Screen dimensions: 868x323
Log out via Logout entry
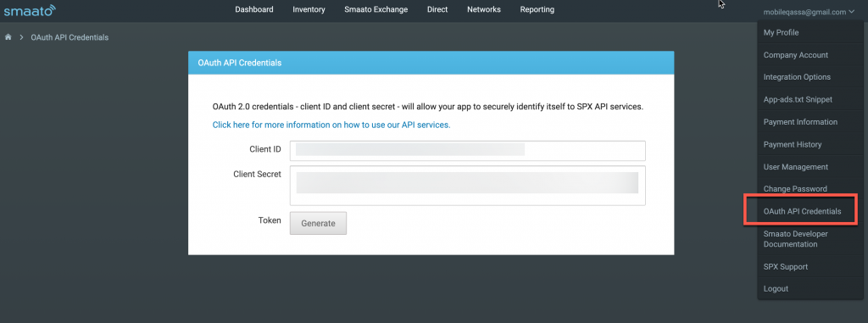(x=810, y=288)
